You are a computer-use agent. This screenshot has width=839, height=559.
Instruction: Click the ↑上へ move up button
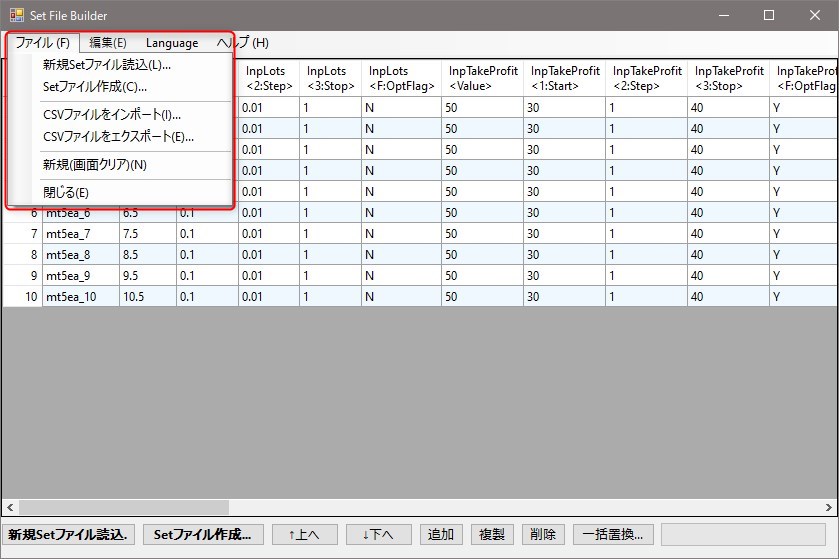pos(304,534)
